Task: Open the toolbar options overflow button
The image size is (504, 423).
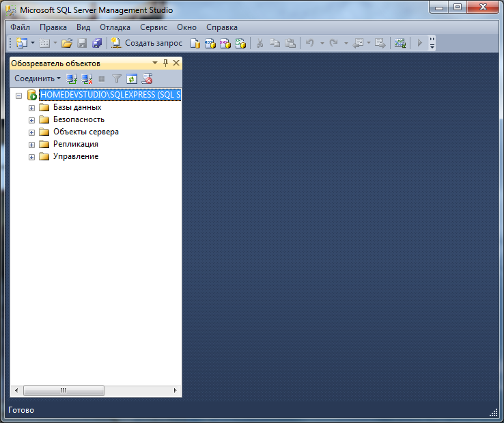Action: [x=432, y=43]
